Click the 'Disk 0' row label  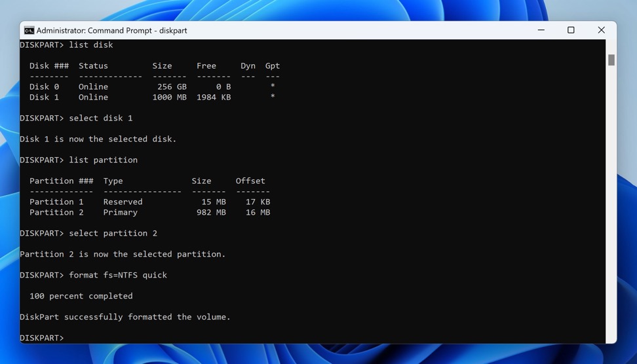coord(45,87)
